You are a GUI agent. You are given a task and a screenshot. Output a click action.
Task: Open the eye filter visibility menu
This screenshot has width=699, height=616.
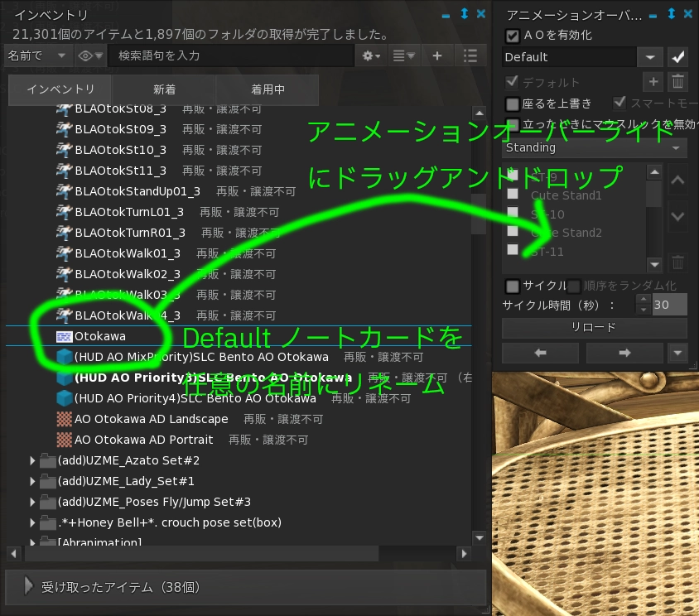click(x=90, y=55)
